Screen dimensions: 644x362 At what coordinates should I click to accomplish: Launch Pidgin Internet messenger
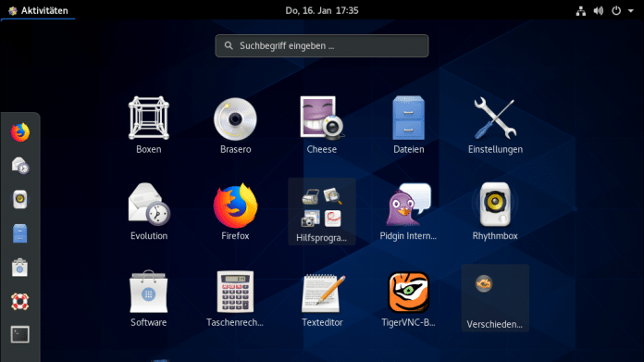pyautogui.click(x=408, y=212)
